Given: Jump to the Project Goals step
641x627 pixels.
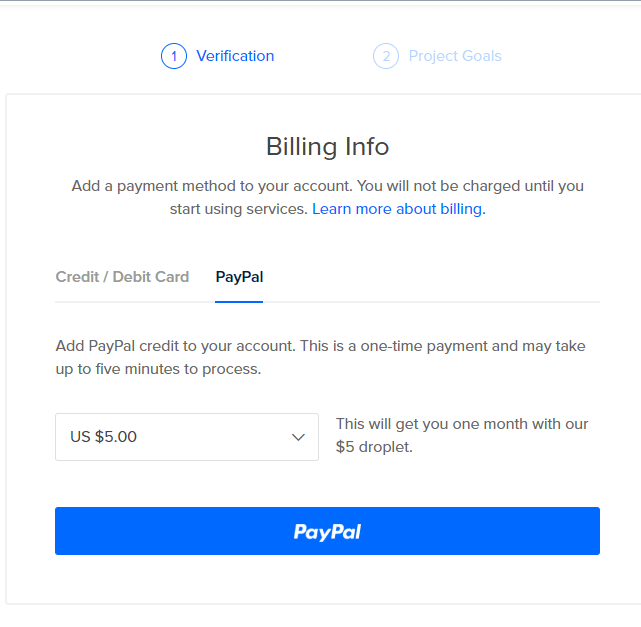Looking at the screenshot, I should click(x=455, y=56).
